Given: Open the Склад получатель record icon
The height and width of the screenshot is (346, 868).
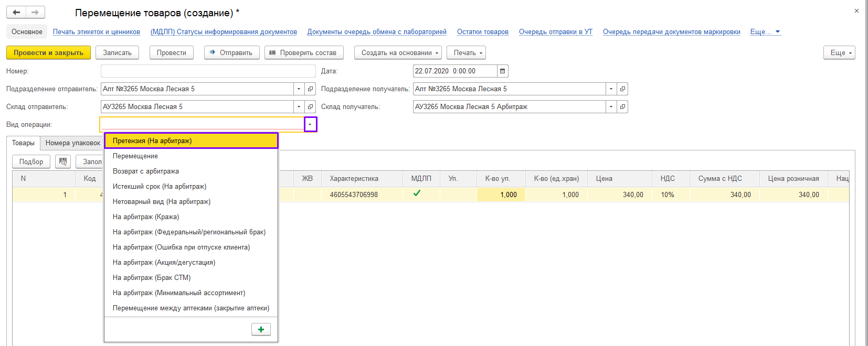Looking at the screenshot, I should 622,107.
